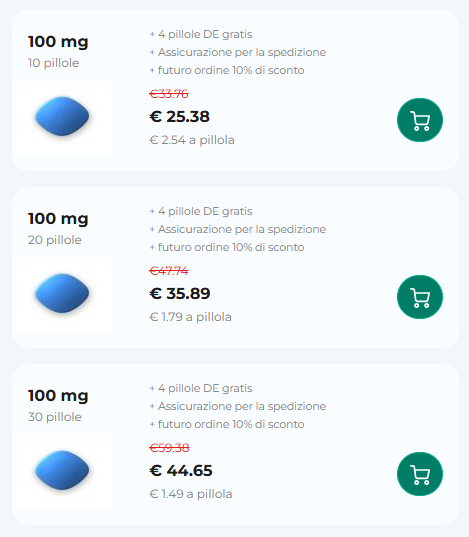
Task: Add the 20 pillole pack to cart
Action: click(x=420, y=297)
